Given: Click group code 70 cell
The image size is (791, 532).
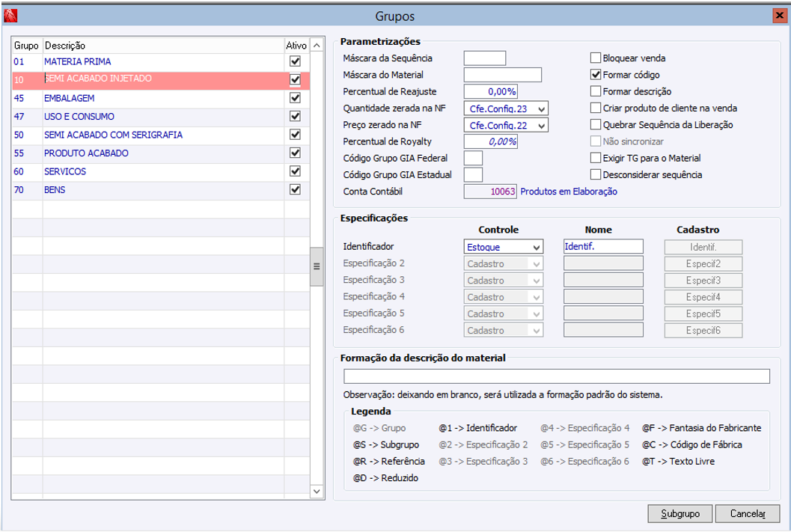Looking at the screenshot, I should [x=27, y=190].
